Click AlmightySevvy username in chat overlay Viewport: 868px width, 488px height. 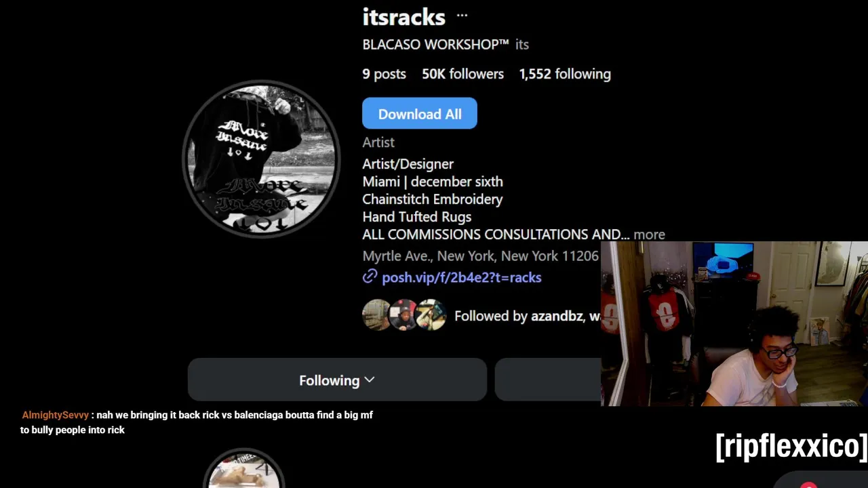[56, 415]
